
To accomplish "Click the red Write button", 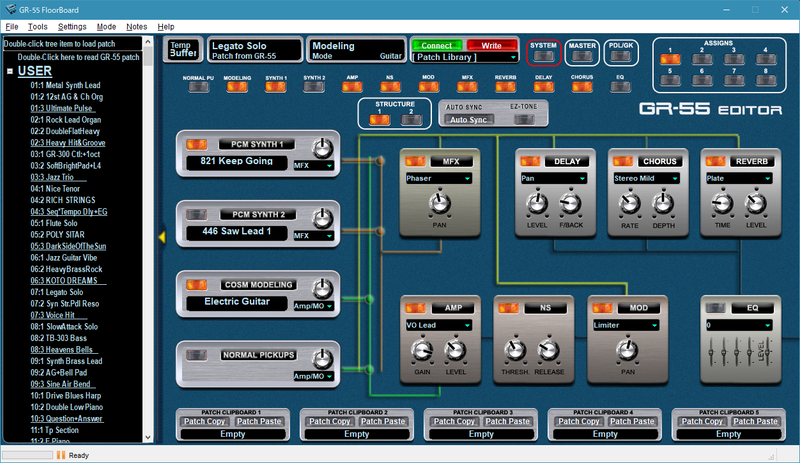I will [x=491, y=45].
